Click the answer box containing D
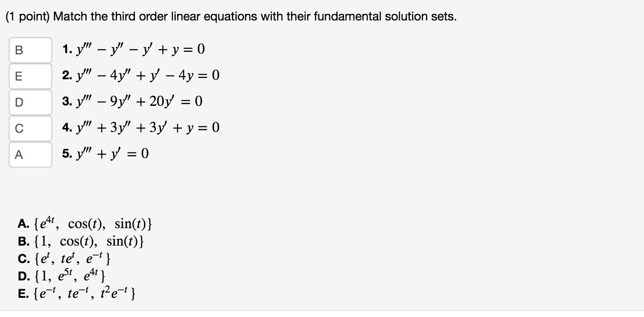 click(30, 102)
